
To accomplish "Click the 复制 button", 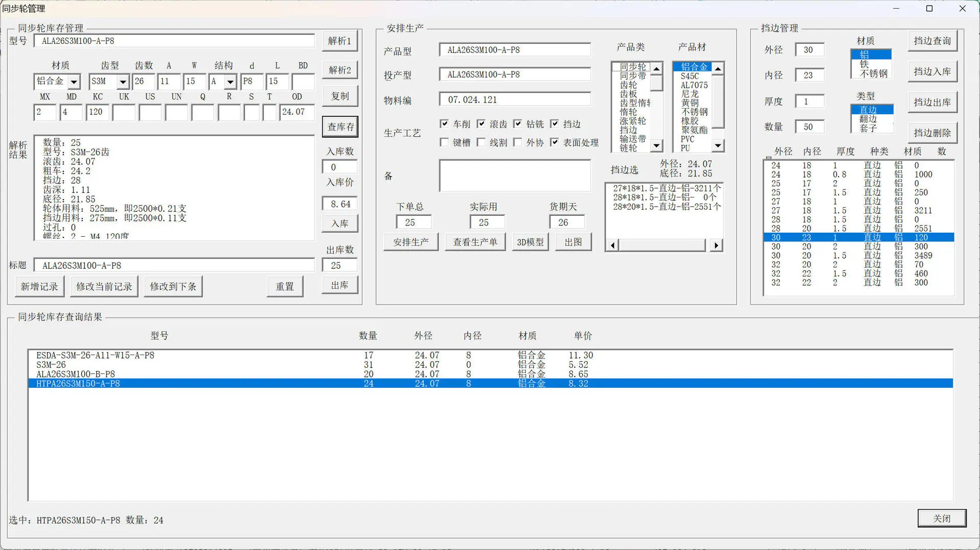I will [340, 96].
